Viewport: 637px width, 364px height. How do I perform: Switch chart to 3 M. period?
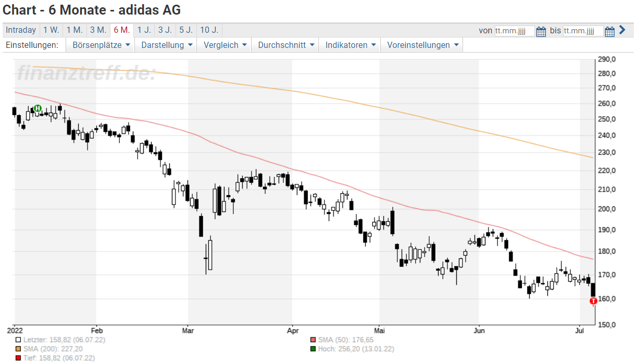click(x=98, y=30)
